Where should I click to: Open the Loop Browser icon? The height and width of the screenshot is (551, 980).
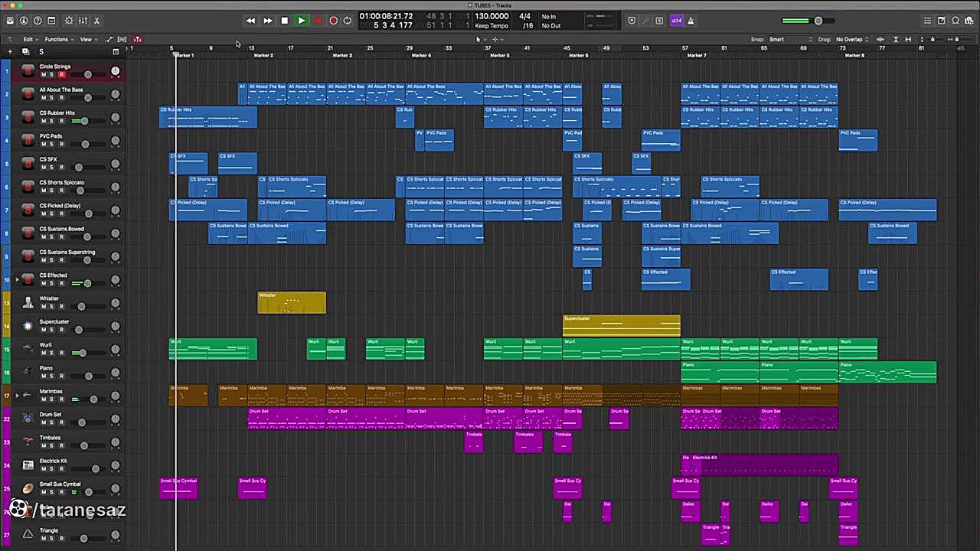pyautogui.click(x=955, y=21)
